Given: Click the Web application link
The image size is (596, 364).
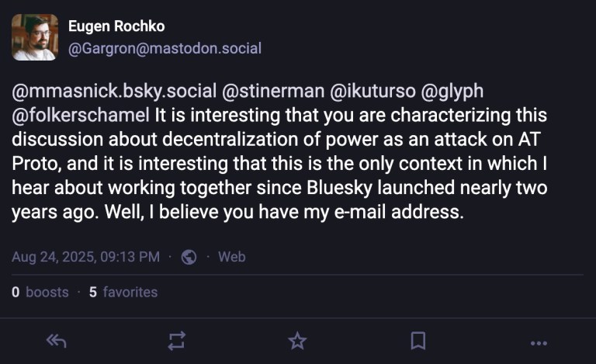Looking at the screenshot, I should click(x=231, y=257).
